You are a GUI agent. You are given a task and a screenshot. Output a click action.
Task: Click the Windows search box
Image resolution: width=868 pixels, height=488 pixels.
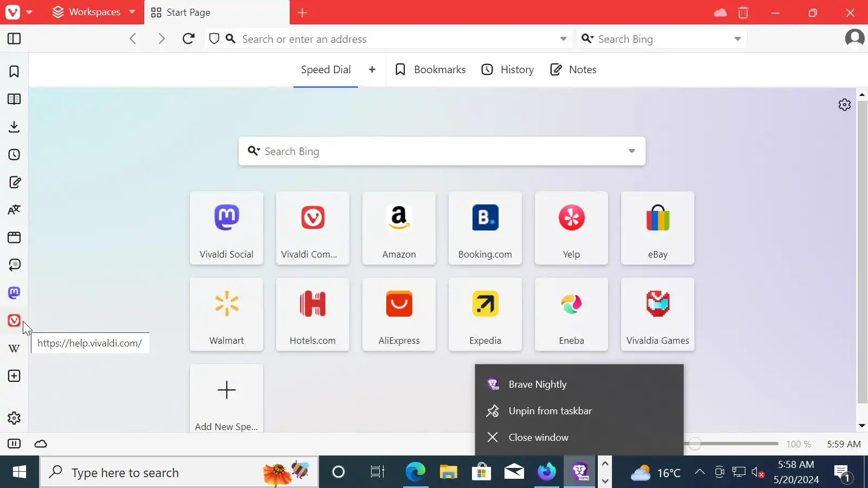click(179, 472)
